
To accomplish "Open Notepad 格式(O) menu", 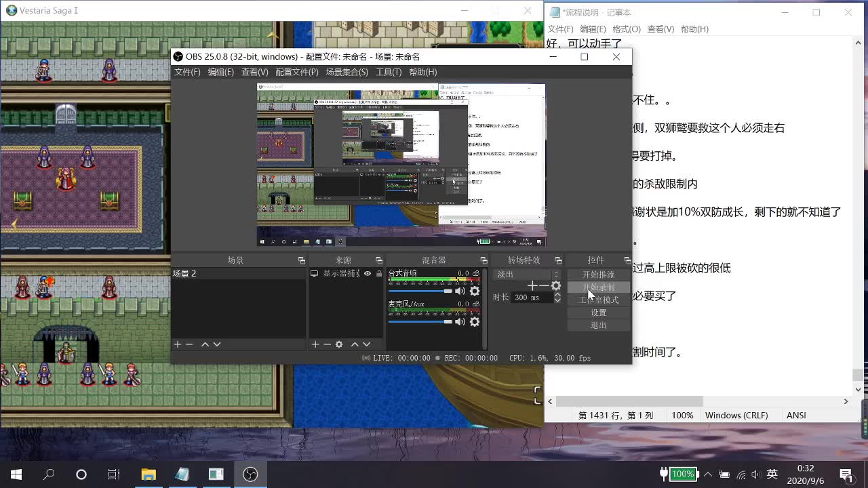I will point(627,29).
